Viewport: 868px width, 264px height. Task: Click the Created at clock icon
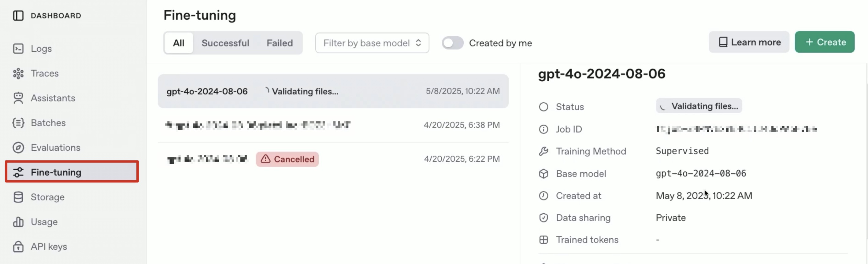click(543, 196)
